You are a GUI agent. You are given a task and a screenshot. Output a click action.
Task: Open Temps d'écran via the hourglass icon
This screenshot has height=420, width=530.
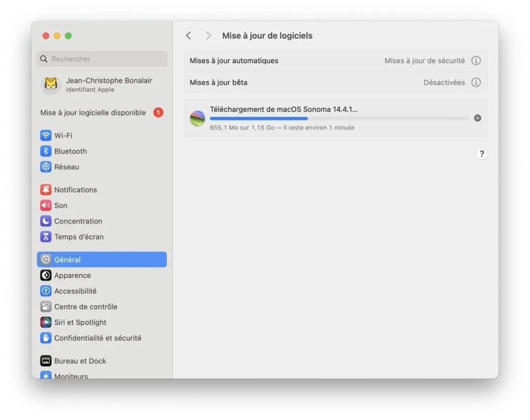[x=46, y=236]
